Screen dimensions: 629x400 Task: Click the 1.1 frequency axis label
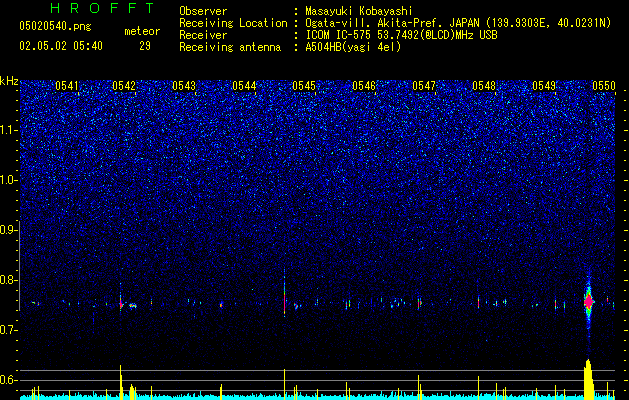[x=9, y=130]
